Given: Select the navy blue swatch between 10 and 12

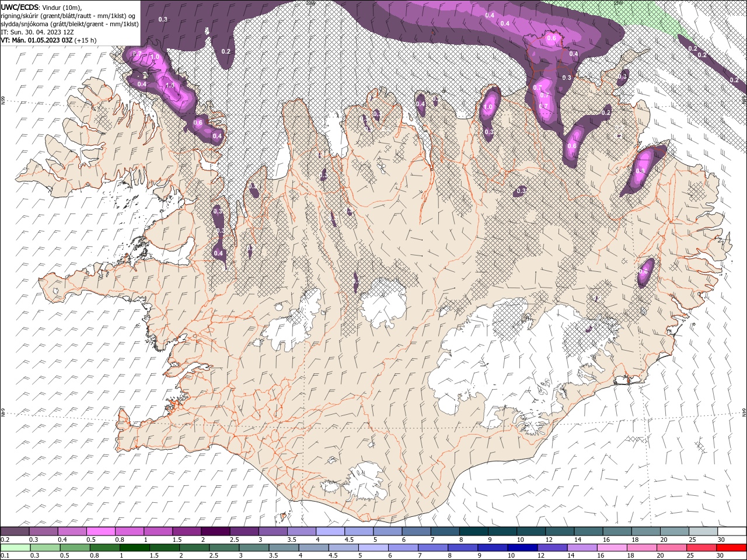Looking at the screenshot, I should pos(523,547).
